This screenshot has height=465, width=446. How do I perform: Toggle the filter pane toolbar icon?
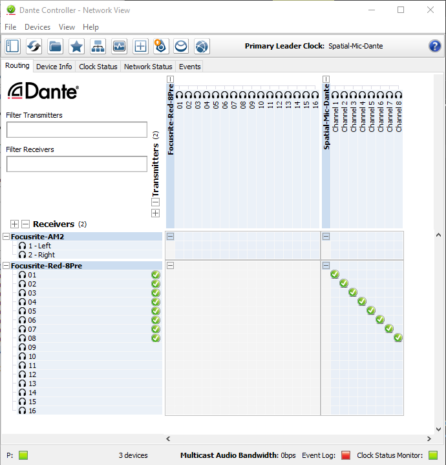pos(13,46)
